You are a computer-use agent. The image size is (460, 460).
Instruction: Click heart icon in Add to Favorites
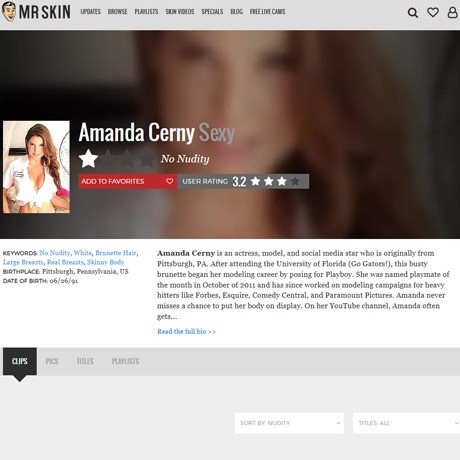click(169, 181)
